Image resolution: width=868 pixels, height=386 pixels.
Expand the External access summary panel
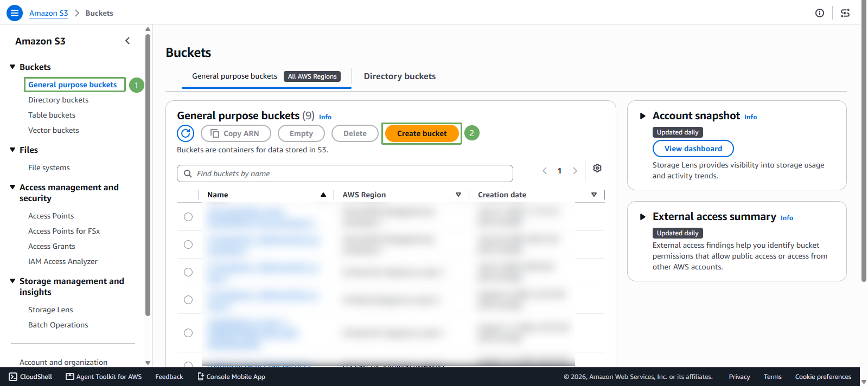(643, 217)
